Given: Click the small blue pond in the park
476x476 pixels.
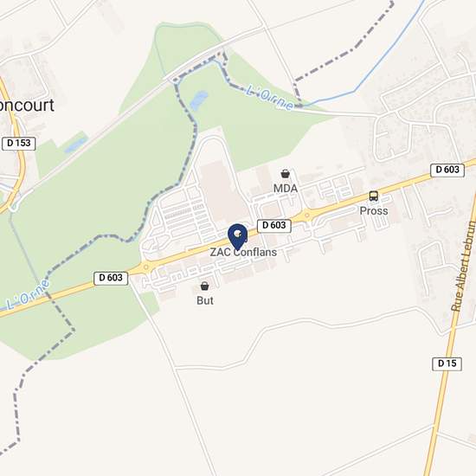Looking at the screenshot, I should [x=199, y=100].
